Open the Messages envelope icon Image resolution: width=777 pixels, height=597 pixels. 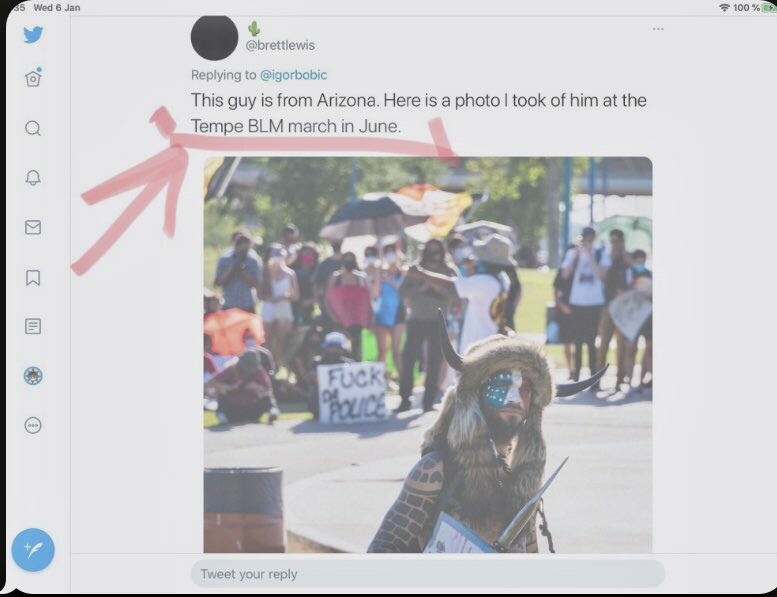[x=33, y=227]
